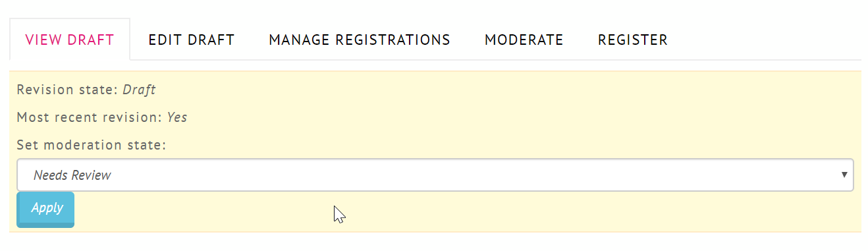Click the pink View Draft active tab text
Screen dimensions: 868x251
coord(70,40)
